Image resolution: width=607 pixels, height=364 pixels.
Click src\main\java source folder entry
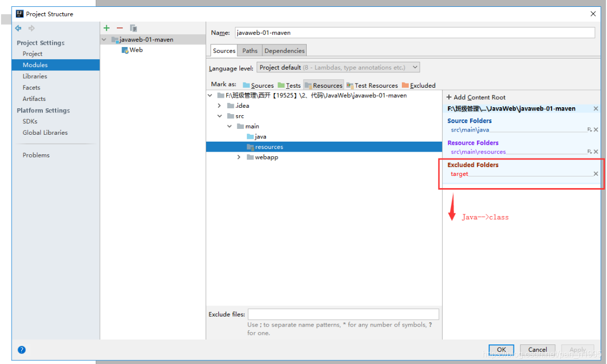(470, 130)
